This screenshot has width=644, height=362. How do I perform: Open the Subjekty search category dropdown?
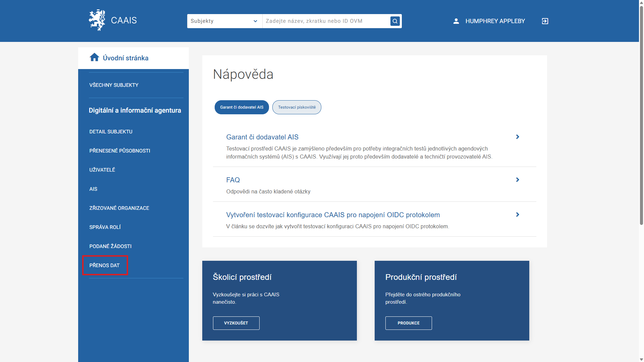coord(224,21)
